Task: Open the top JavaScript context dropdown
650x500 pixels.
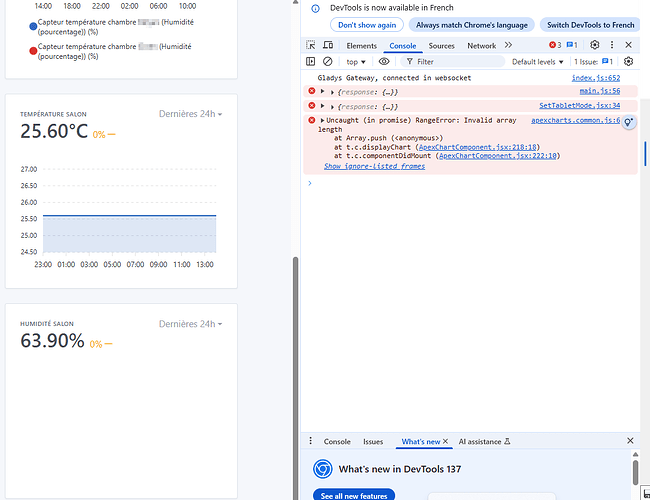Action: [355, 61]
